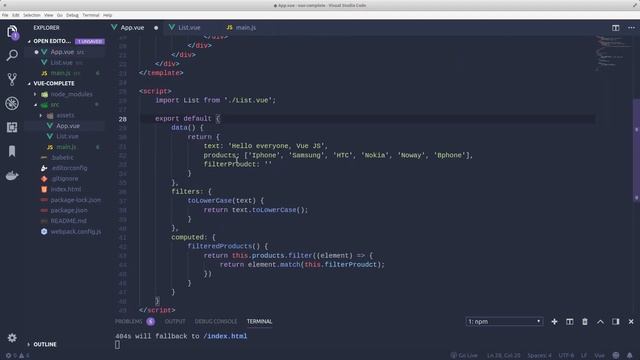Open the Debug menu

tap(72, 15)
